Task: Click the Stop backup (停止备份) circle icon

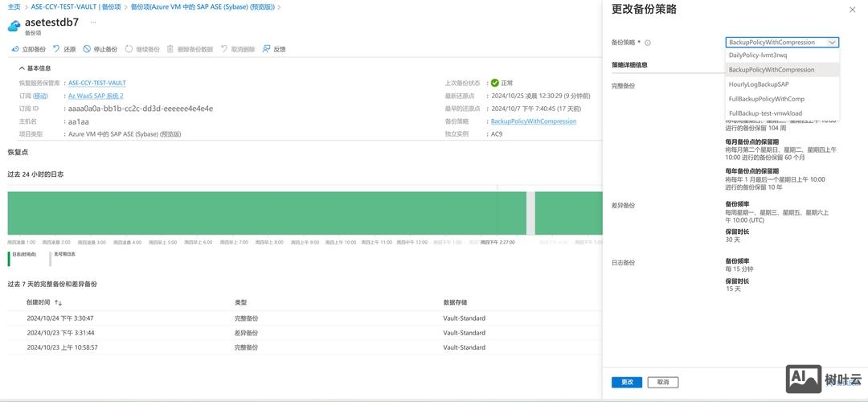Action: (x=87, y=49)
